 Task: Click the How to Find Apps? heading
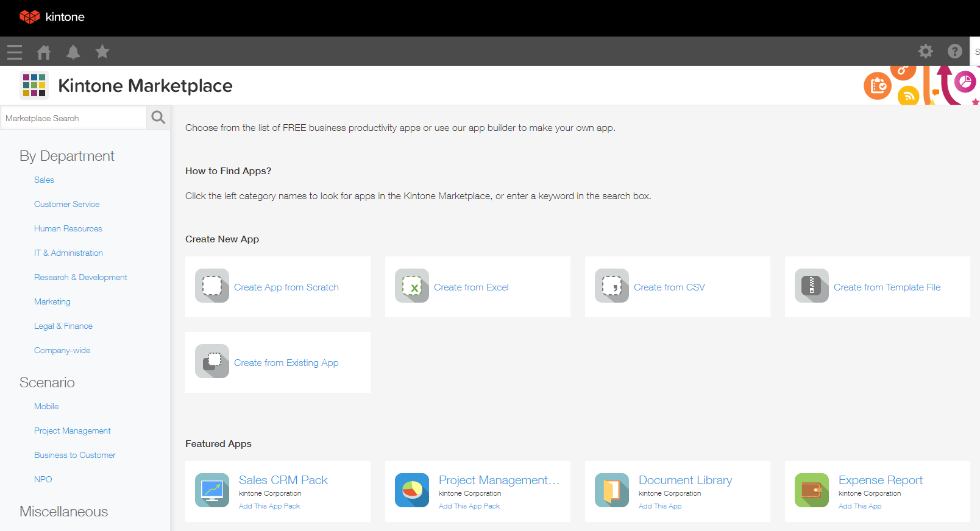(228, 171)
